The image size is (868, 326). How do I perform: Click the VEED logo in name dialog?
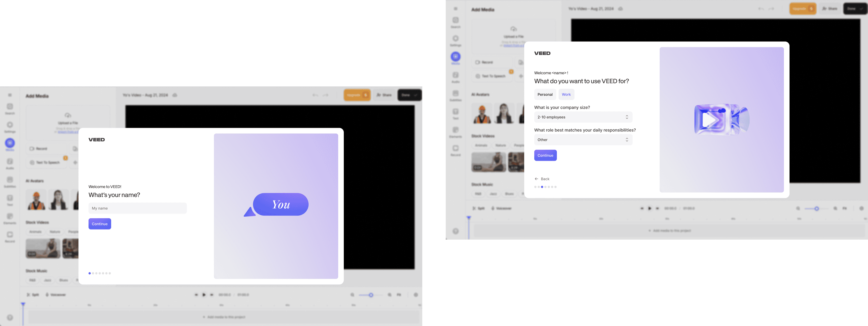[x=97, y=140]
